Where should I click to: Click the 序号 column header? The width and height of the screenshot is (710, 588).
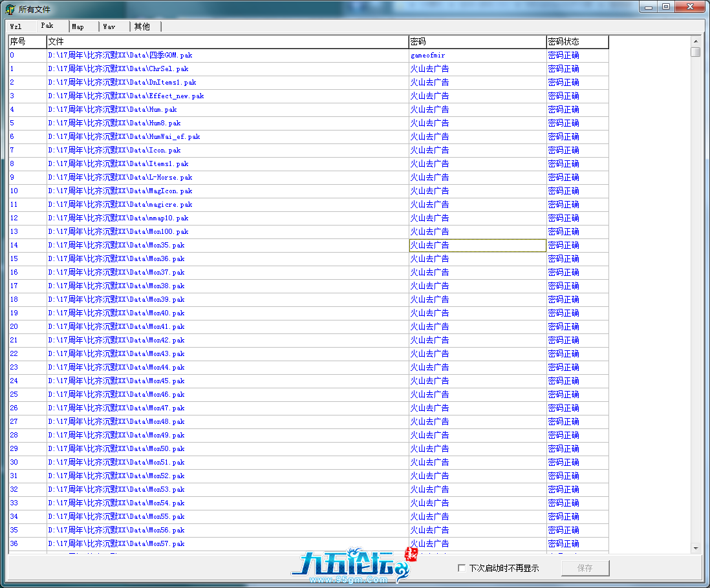(x=28, y=41)
